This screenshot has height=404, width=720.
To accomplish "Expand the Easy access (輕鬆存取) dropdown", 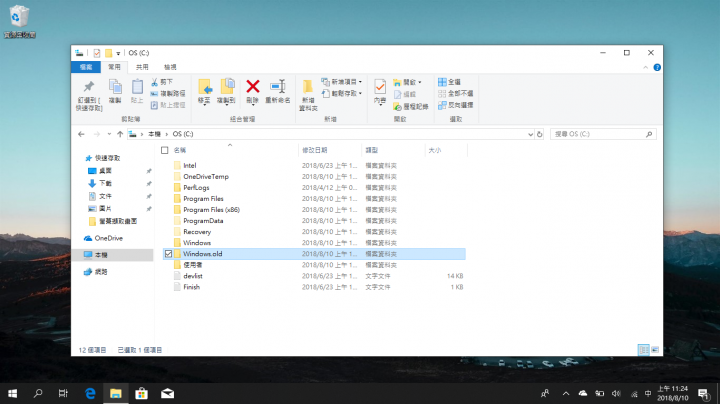I will point(342,93).
